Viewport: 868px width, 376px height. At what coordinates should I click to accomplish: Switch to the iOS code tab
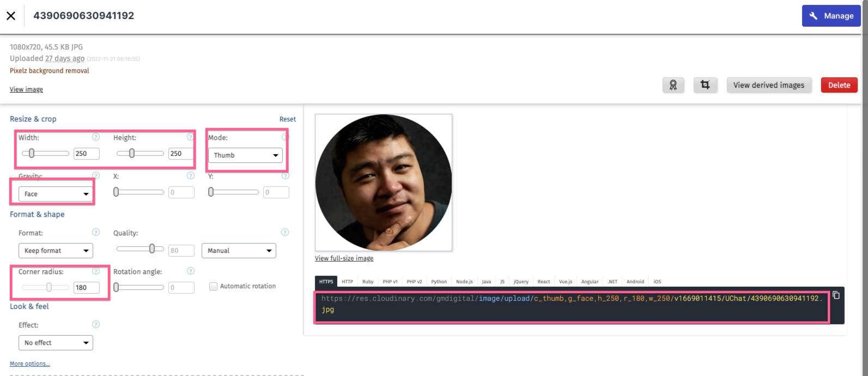click(657, 282)
